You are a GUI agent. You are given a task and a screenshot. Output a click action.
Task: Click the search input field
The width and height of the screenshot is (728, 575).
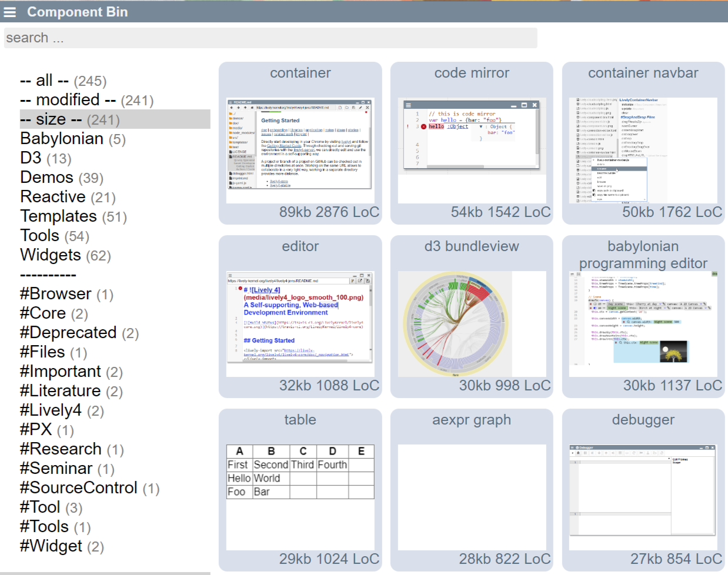tap(271, 38)
